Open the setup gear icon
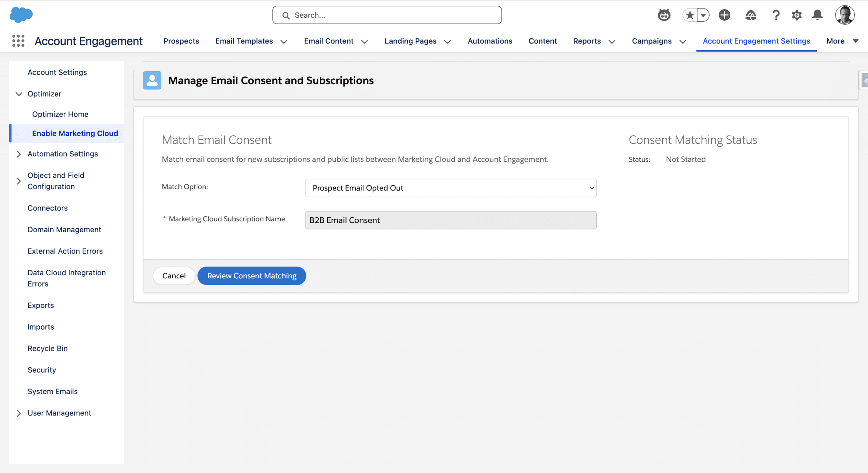Image resolution: width=868 pixels, height=473 pixels. point(796,15)
